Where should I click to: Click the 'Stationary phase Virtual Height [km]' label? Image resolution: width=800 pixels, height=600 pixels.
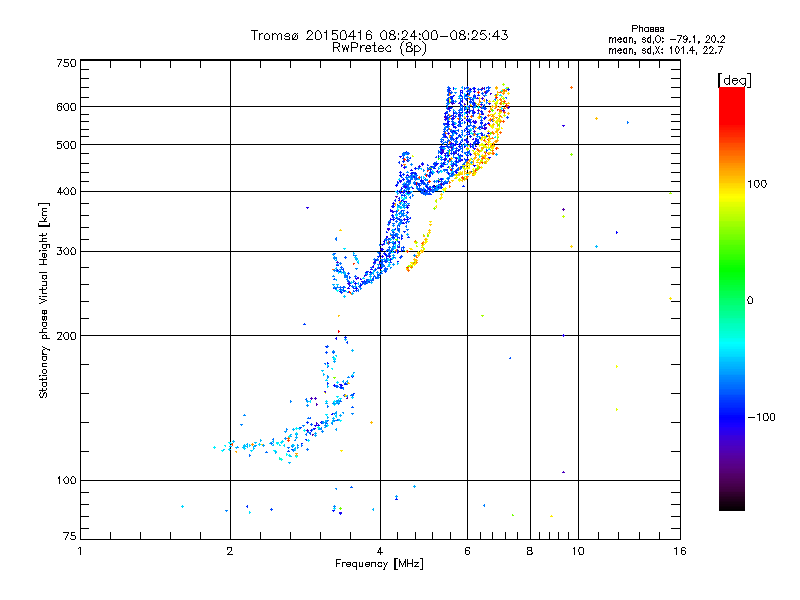(x=44, y=300)
